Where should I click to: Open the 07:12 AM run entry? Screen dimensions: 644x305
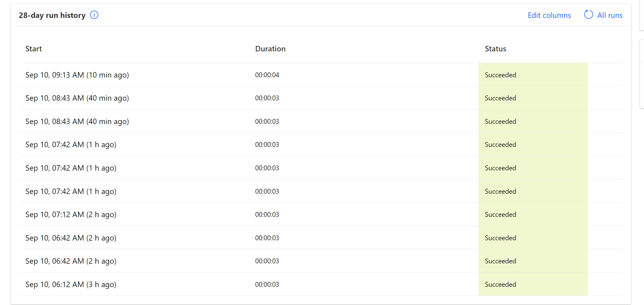[71, 215]
